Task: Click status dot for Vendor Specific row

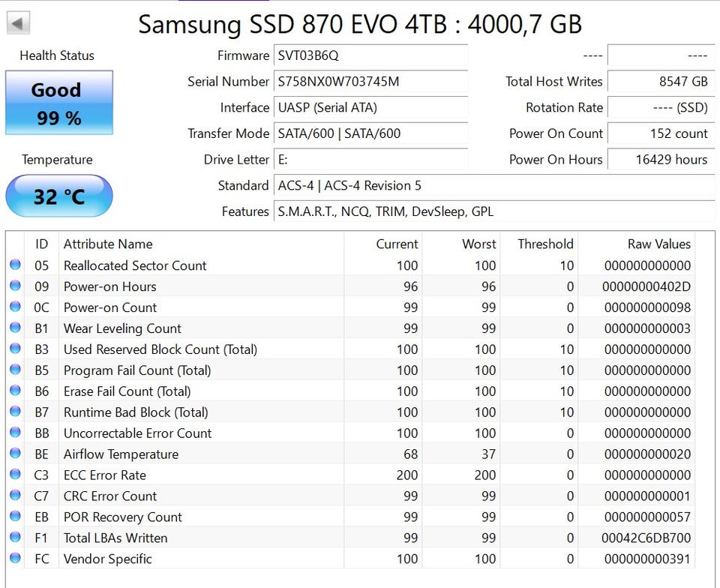Action: 15,558
